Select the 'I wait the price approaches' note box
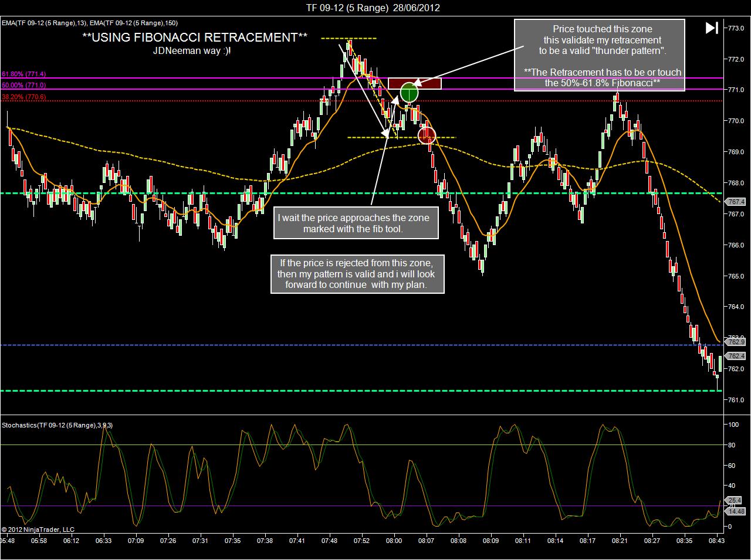 click(356, 223)
